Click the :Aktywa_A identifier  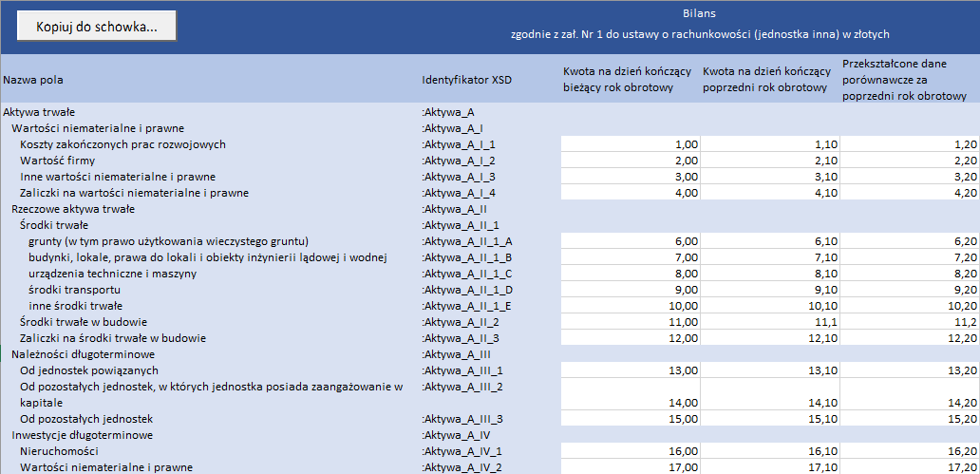tap(448, 112)
